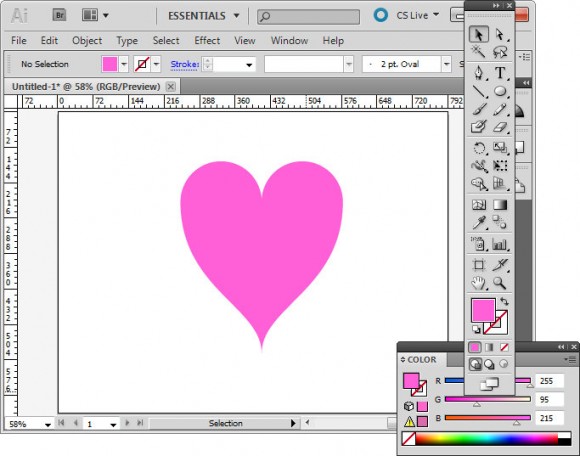Select the Blend tool

(x=500, y=223)
